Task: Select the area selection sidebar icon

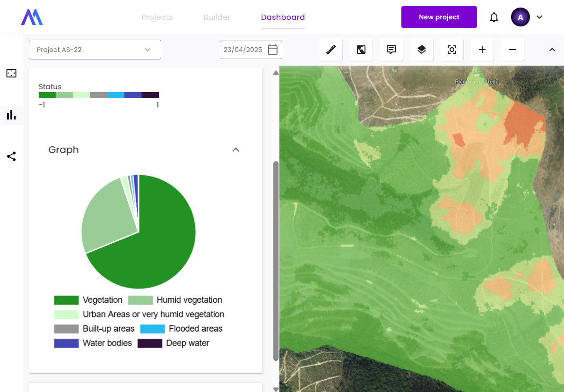Action: click(11, 73)
